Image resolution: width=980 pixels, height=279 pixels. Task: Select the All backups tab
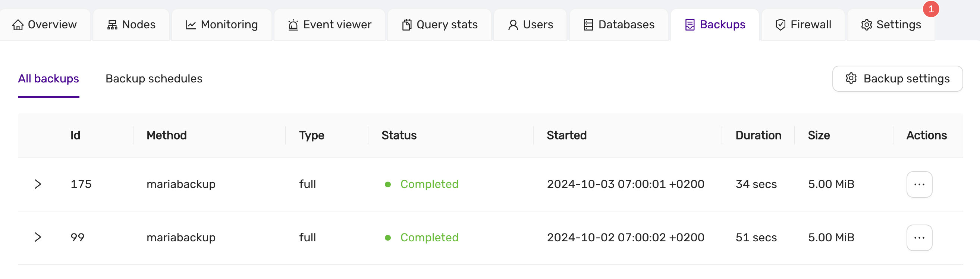point(48,79)
